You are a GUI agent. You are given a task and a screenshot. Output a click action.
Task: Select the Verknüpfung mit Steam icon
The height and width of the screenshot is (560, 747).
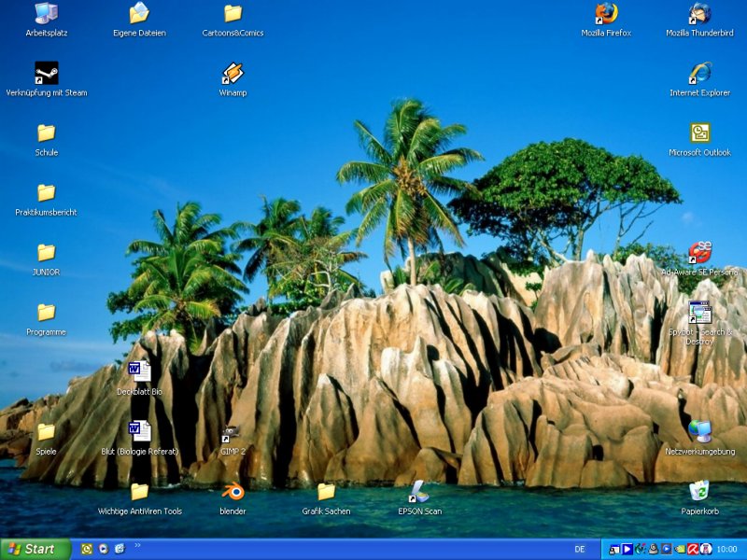pos(46,74)
